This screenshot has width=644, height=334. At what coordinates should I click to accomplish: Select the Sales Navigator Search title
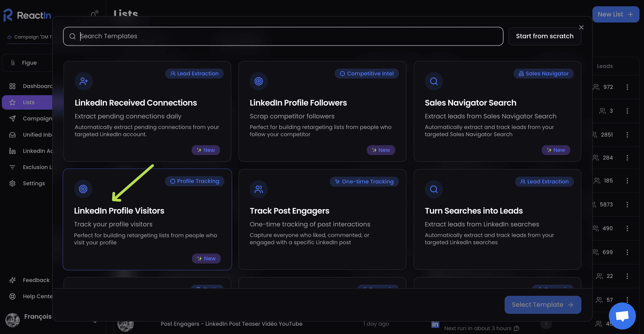coord(470,103)
